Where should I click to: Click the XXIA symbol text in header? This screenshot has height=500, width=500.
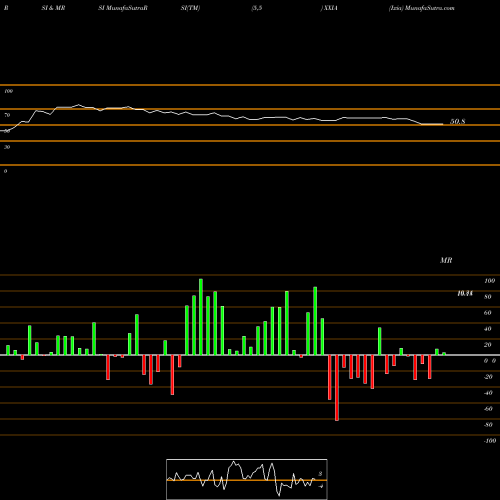[330, 8]
